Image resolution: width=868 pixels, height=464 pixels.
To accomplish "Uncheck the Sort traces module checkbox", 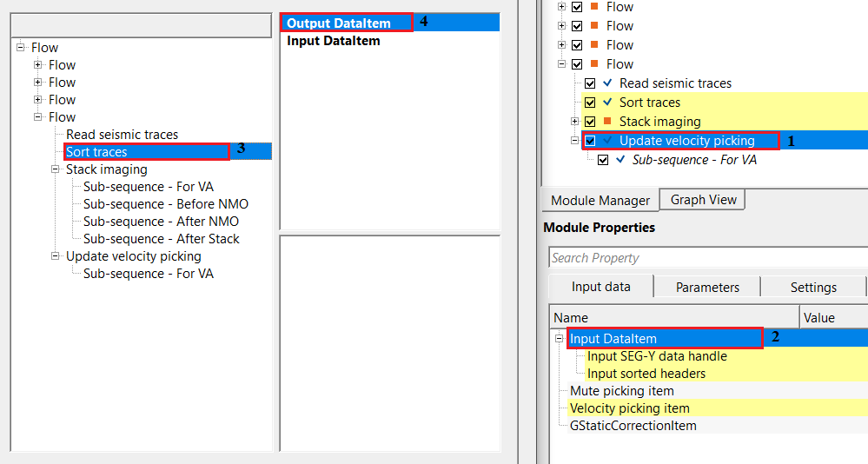I will tap(590, 103).
